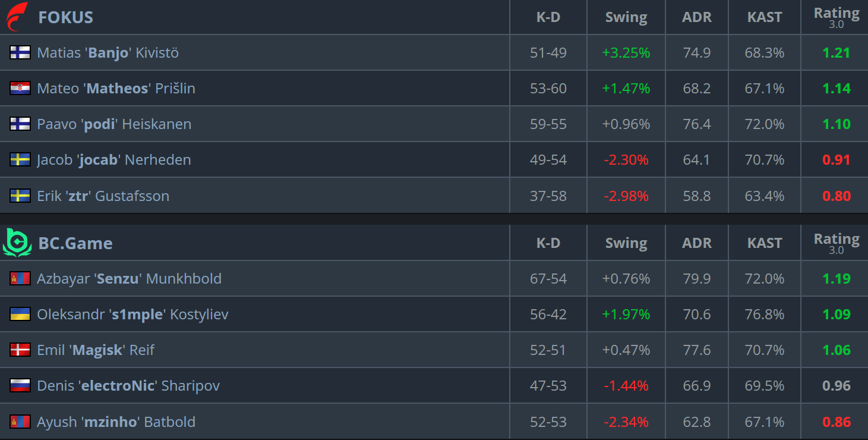
Task: Click the Croatian flag beside Matheos
Action: [20, 88]
